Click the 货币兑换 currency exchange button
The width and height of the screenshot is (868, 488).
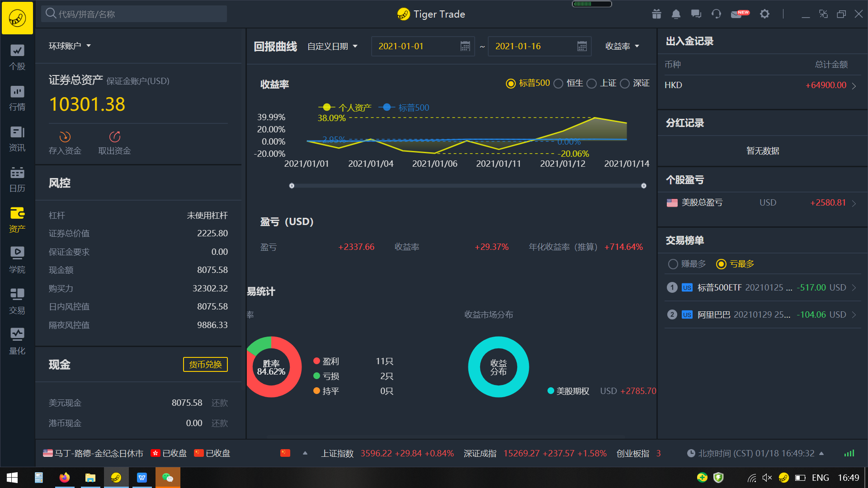[x=205, y=365]
